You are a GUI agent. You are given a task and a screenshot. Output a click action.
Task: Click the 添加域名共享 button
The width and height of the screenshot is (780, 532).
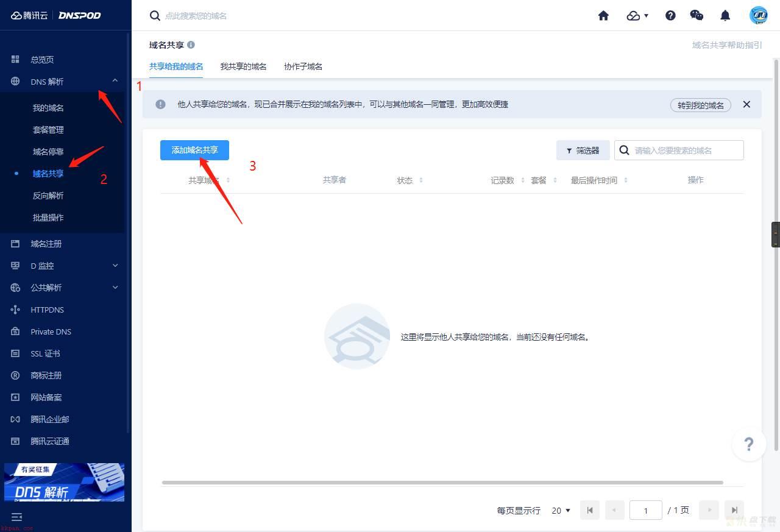point(194,150)
